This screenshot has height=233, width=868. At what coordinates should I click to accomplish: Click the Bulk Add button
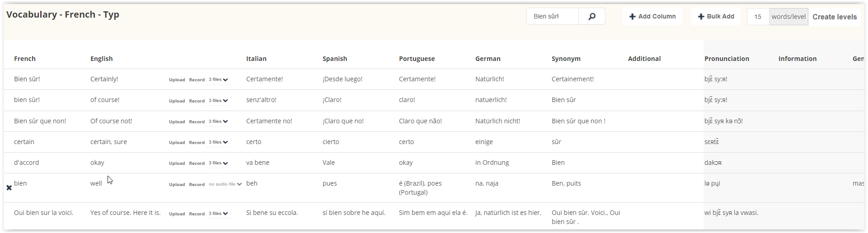(x=716, y=17)
